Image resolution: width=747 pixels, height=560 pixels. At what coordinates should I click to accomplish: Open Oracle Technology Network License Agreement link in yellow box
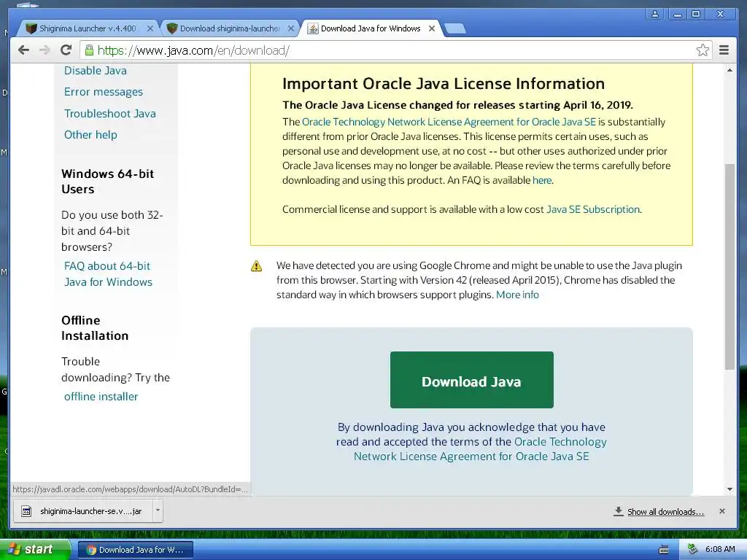(449, 122)
